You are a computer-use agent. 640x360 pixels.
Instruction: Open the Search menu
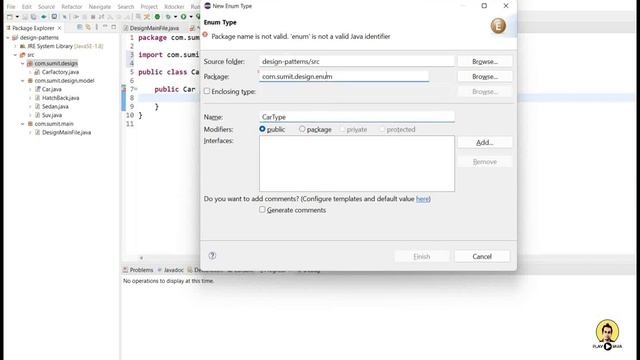point(126,7)
